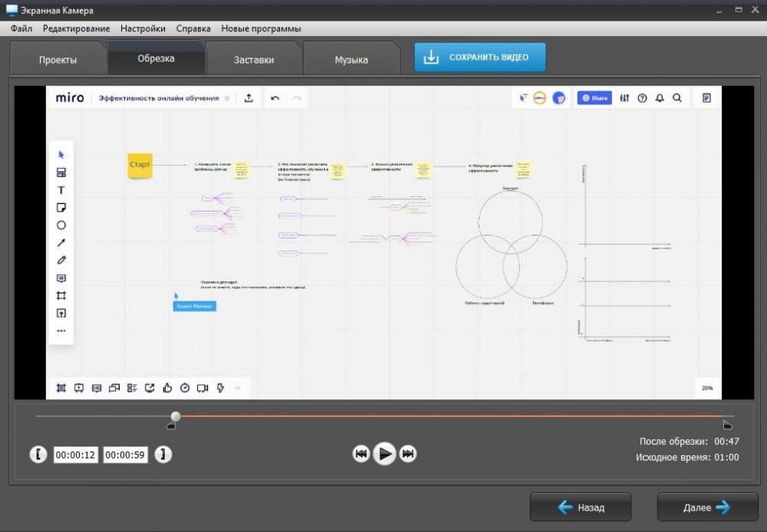Viewport: 767px width, 532px height.
Task: Set trim start with left bracket button
Action: 38,455
